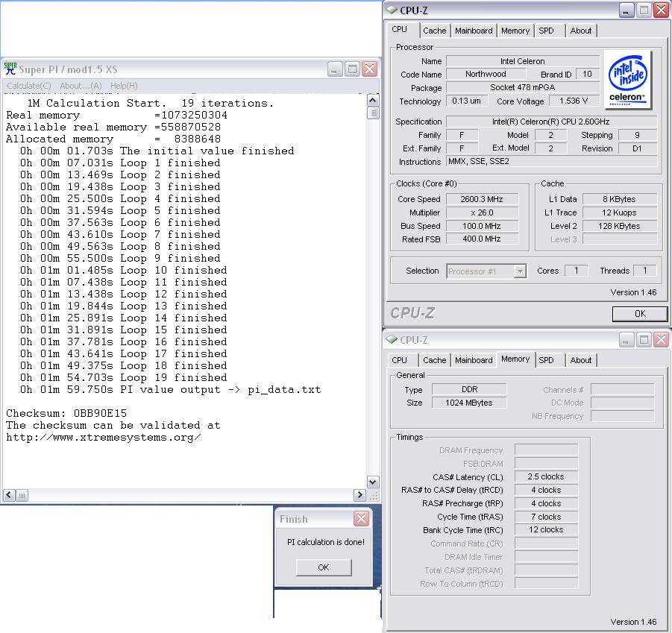
Task: Open About tab in lower CPU-Z window
Action: click(581, 360)
